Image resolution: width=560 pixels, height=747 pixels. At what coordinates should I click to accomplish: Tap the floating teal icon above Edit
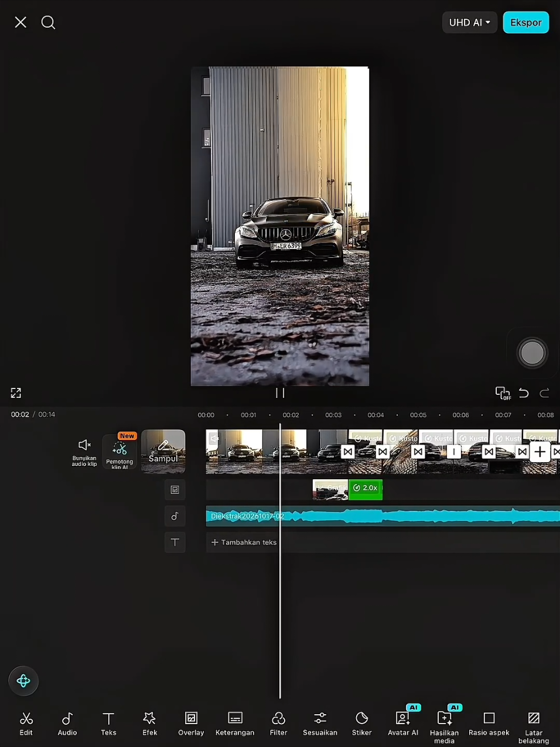coord(23,681)
